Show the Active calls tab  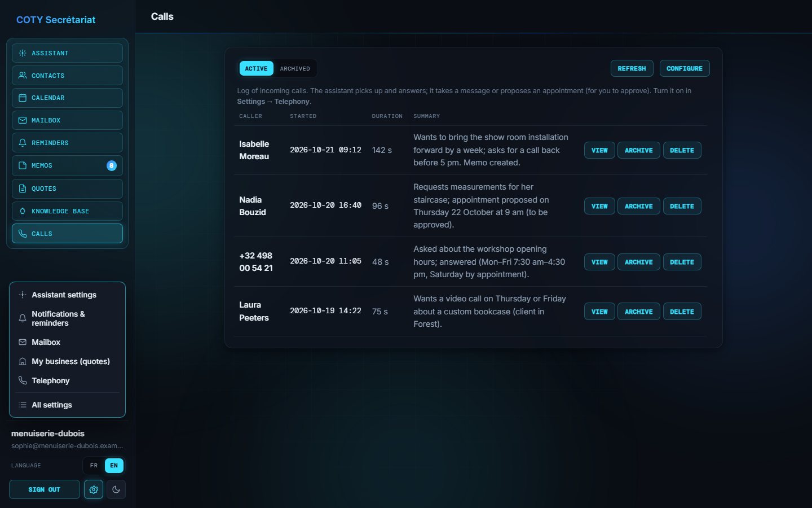(x=257, y=68)
